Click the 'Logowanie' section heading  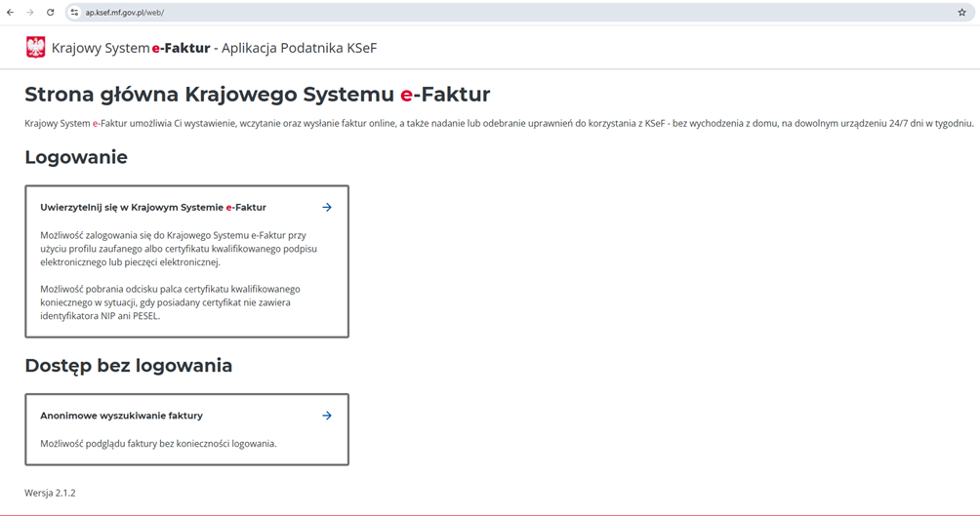(x=76, y=157)
